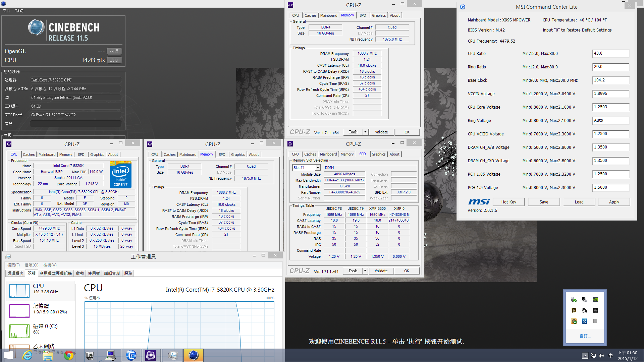Image resolution: width=644 pixels, height=362 pixels.
Task: Click the CPU Core Voltage input field
Action: click(x=611, y=107)
